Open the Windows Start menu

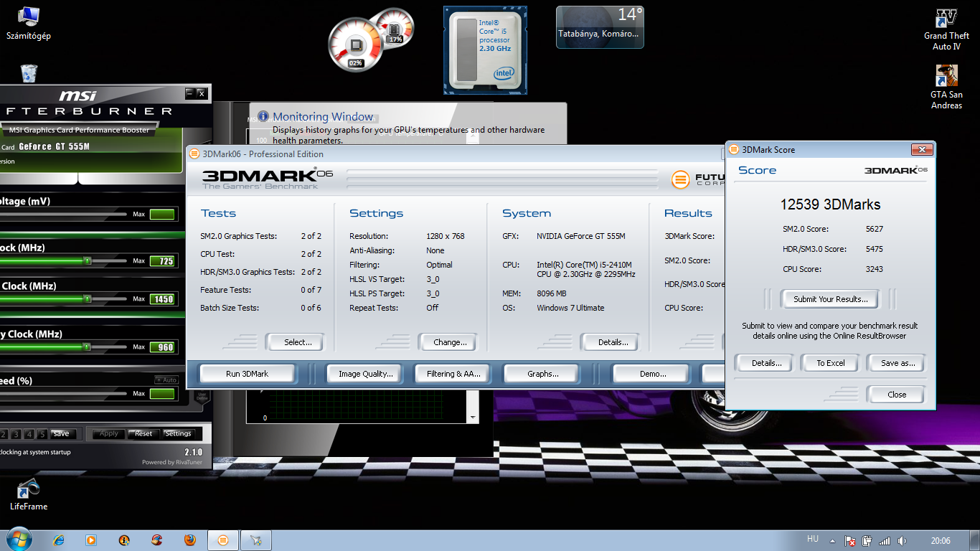[x=18, y=540]
